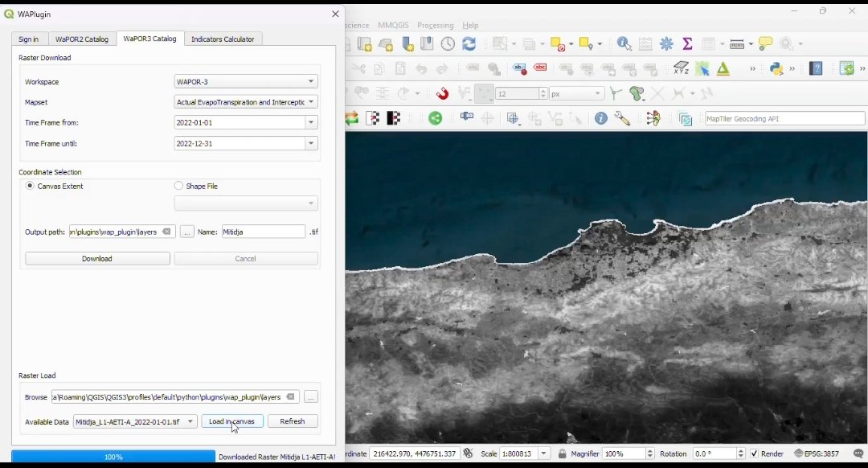This screenshot has height=468, width=868.
Task: Refresh the map canvas
Action: [470, 43]
